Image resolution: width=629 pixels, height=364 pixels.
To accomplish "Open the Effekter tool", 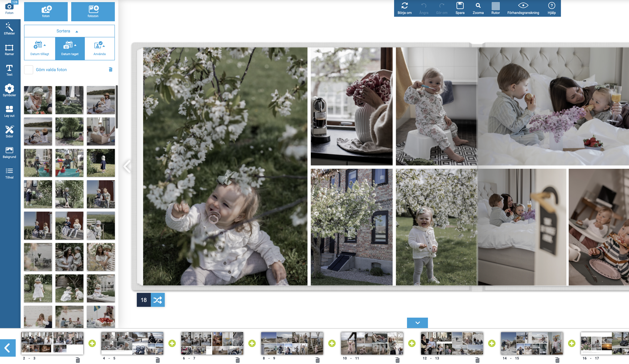I will tap(9, 29).
